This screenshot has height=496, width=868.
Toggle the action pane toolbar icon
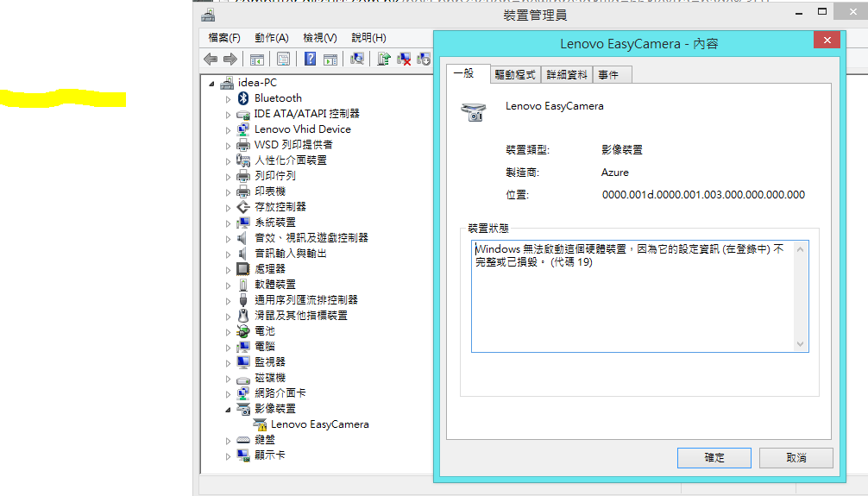tap(330, 60)
